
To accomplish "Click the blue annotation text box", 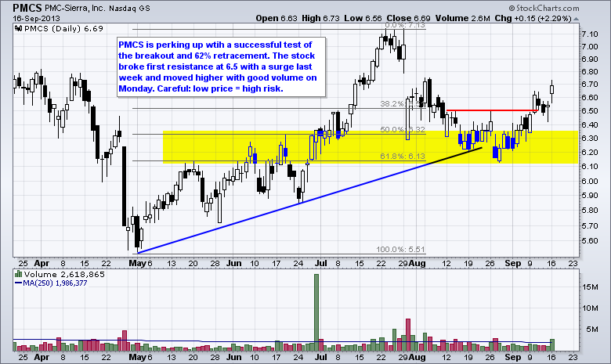I will 221,67.
